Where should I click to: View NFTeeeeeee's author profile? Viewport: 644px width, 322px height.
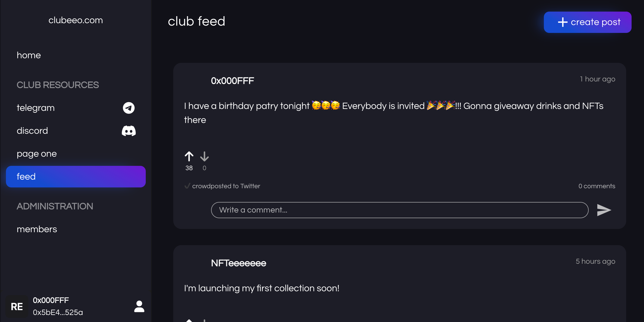(x=239, y=263)
